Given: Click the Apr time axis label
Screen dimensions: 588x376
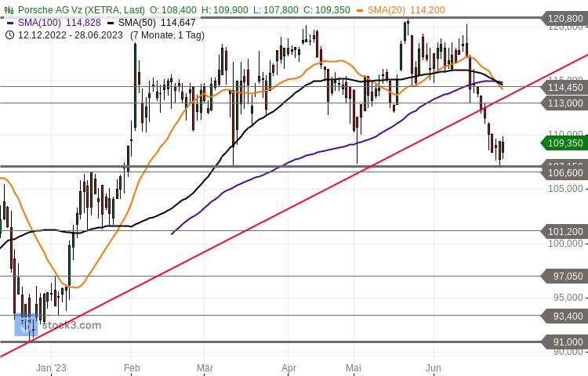Looking at the screenshot, I should pyautogui.click(x=289, y=367).
